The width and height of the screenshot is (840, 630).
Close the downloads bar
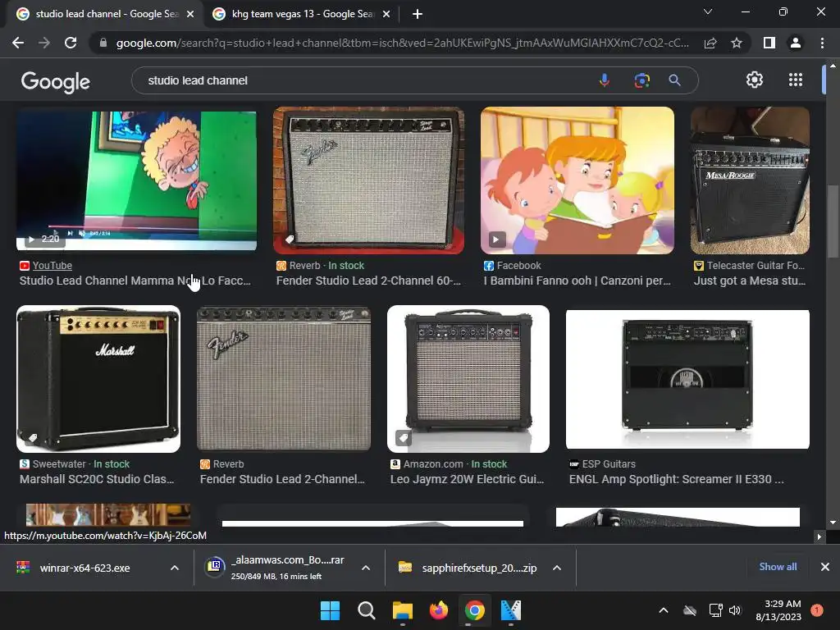pyautogui.click(x=825, y=567)
